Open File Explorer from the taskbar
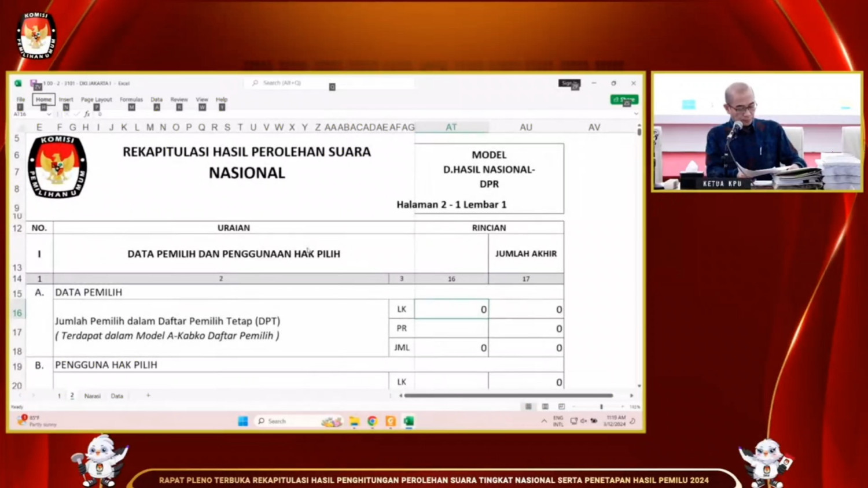The height and width of the screenshot is (488, 868). click(x=354, y=422)
